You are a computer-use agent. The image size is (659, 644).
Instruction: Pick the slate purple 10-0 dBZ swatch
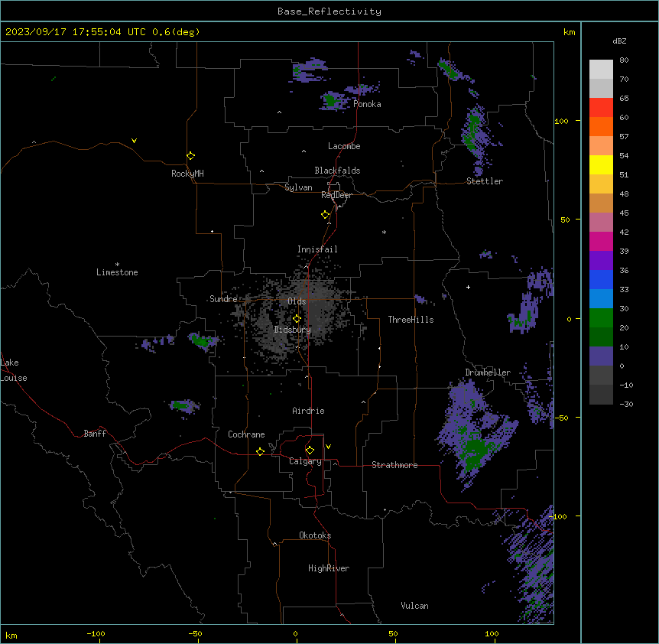tap(601, 356)
